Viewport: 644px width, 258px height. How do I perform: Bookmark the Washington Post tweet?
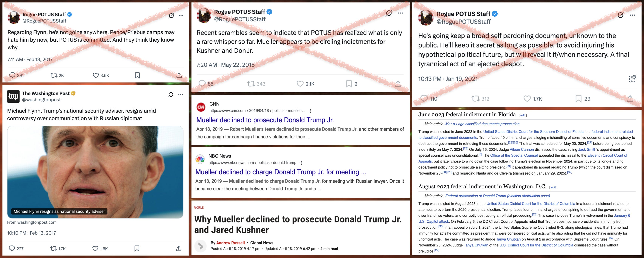[137, 249]
